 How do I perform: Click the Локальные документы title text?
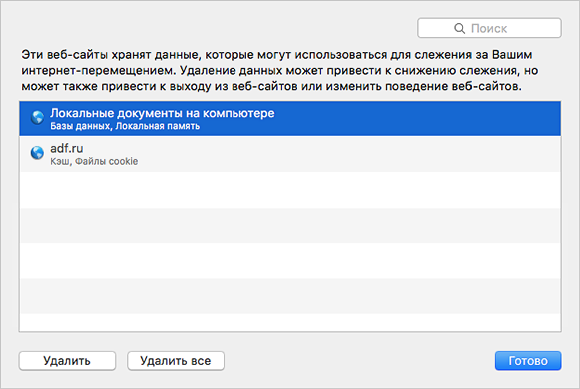coord(162,113)
